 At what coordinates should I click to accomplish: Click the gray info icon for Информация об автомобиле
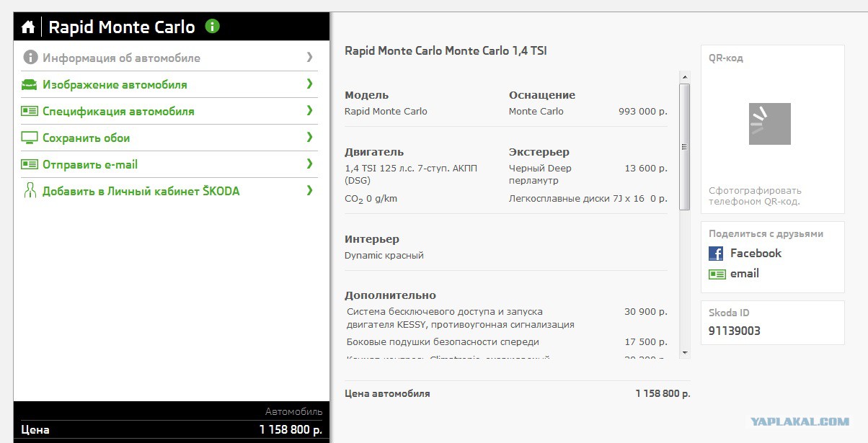30,58
